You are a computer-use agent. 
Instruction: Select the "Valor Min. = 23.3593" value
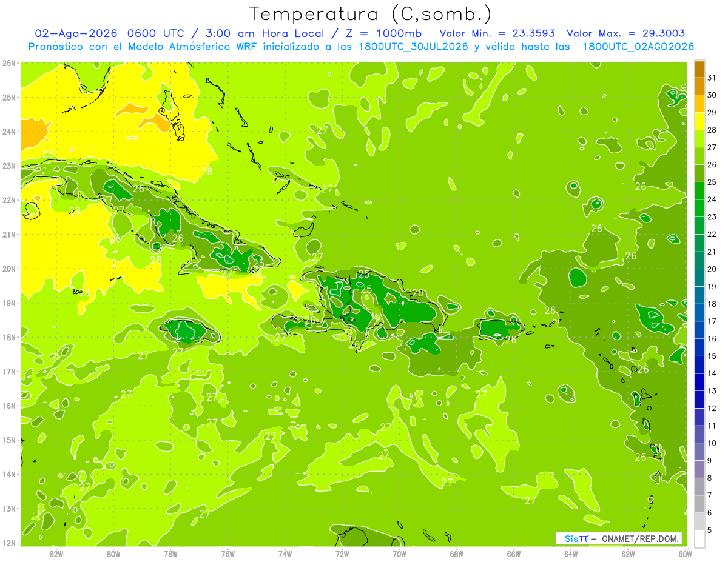[x=497, y=33]
